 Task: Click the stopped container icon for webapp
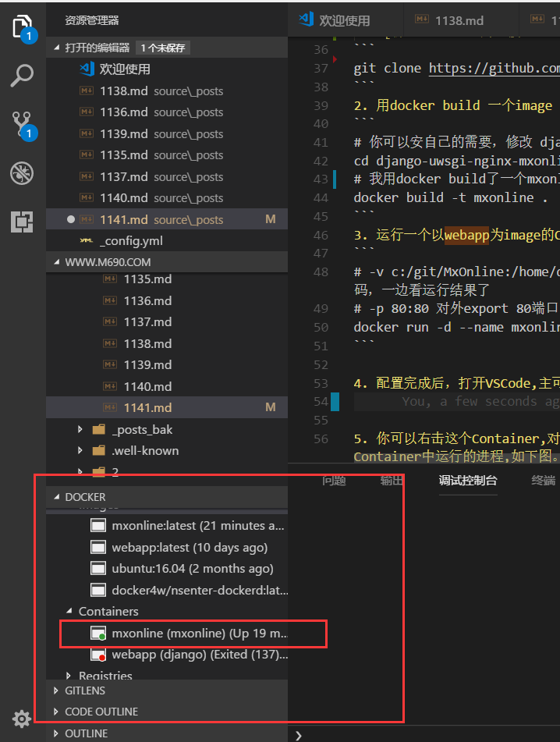[98, 655]
